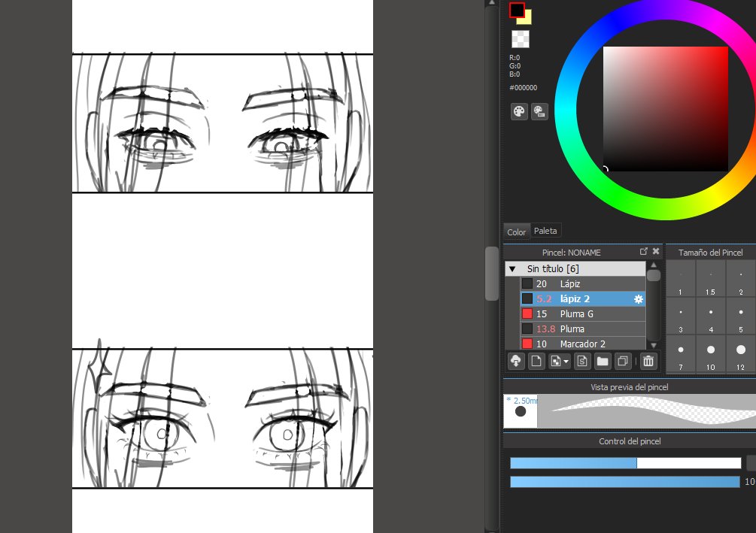This screenshot has height=533, width=756.
Task: Click the canvas vertical scrollbar thumb
Action: point(492,273)
